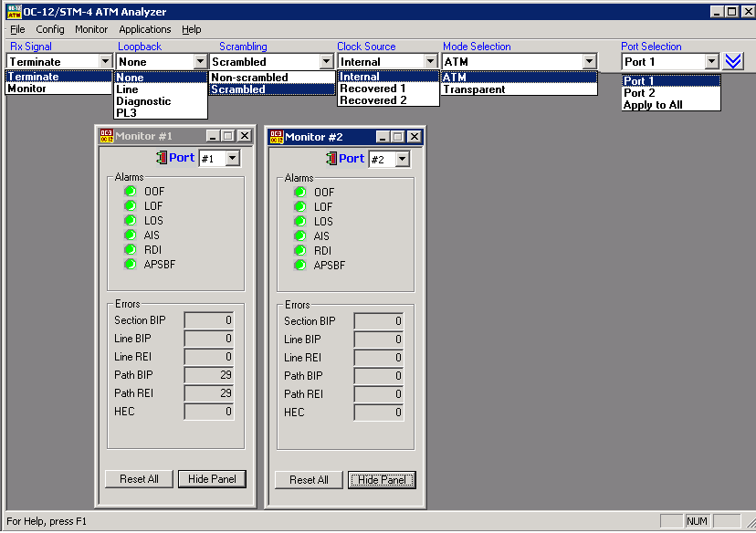Click Hide Panel in Monitor #2
The height and width of the screenshot is (533, 756).
coord(382,480)
